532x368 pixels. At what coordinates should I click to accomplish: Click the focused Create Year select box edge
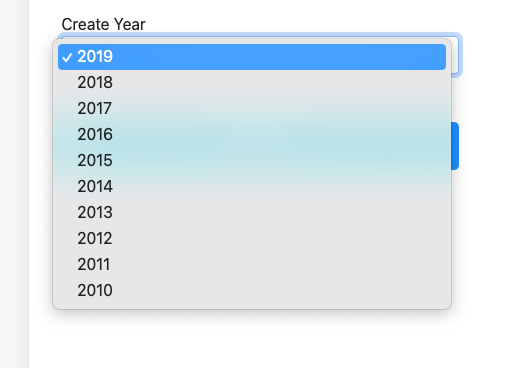(456, 55)
